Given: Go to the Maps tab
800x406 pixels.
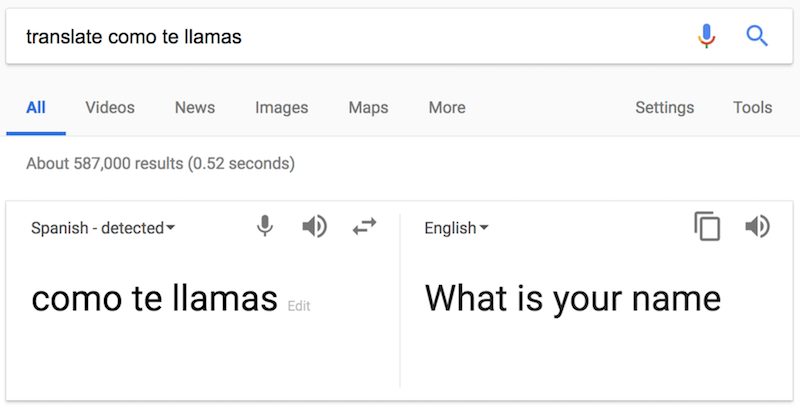Looking at the screenshot, I should click(368, 108).
